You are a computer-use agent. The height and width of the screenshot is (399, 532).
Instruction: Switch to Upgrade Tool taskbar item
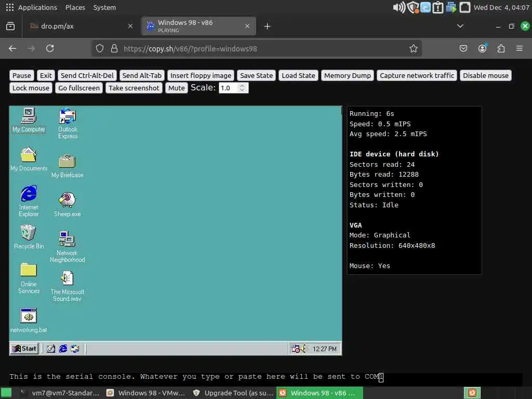[x=233, y=393]
